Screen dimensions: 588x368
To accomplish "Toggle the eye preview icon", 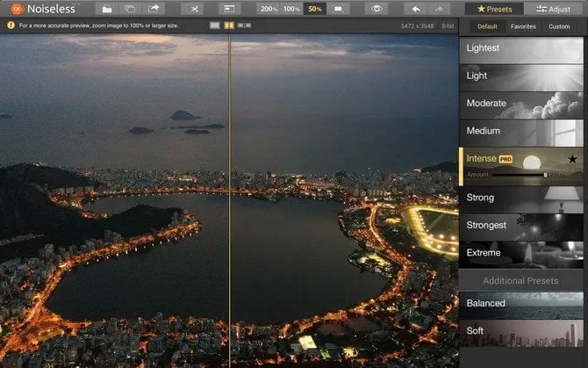I will click(x=376, y=9).
